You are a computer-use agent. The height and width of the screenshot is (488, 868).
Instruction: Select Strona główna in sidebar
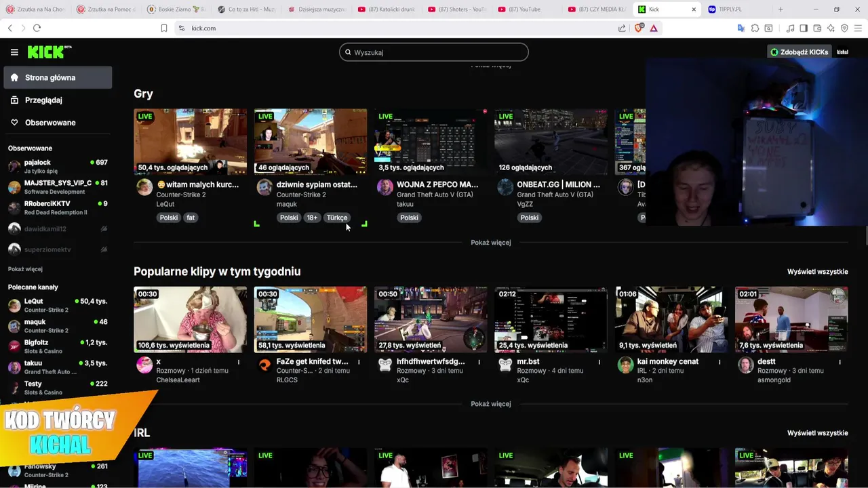pos(58,77)
